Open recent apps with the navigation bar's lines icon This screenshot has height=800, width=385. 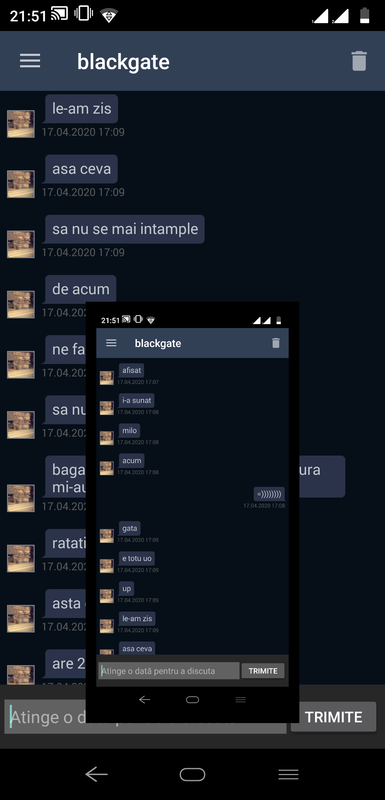[x=288, y=774]
